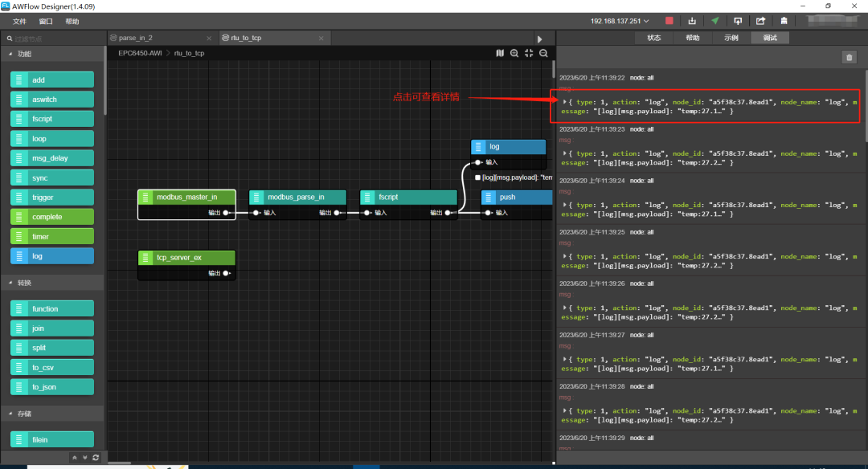Image resolution: width=868 pixels, height=469 pixels.
Task: Pick the to_json node from the palette
Action: pos(52,386)
